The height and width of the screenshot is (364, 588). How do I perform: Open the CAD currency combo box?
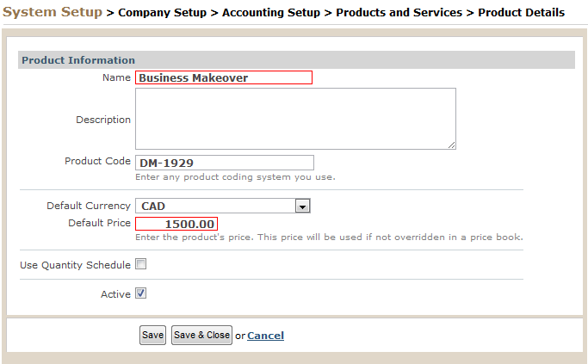223,206
